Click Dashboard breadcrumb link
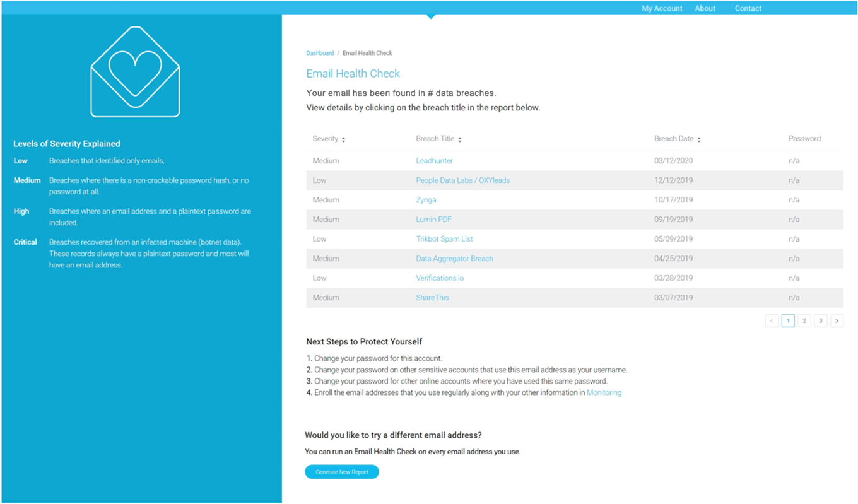 point(320,53)
